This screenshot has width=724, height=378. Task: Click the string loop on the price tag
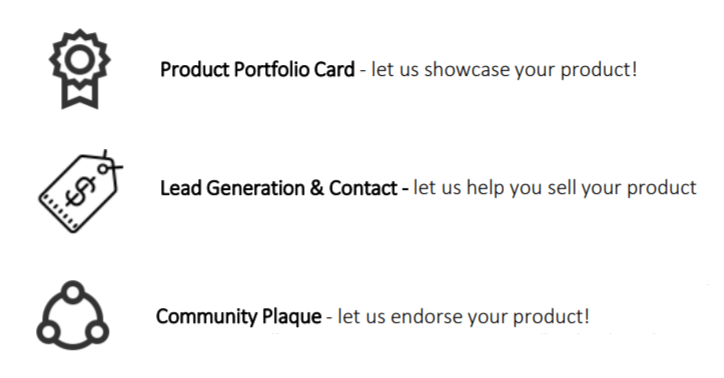(108, 164)
